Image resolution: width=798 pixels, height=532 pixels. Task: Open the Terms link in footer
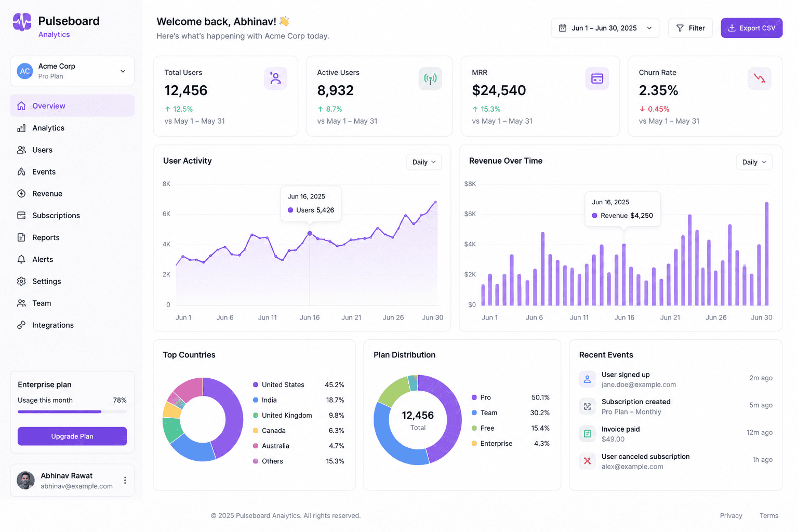pyautogui.click(x=769, y=516)
